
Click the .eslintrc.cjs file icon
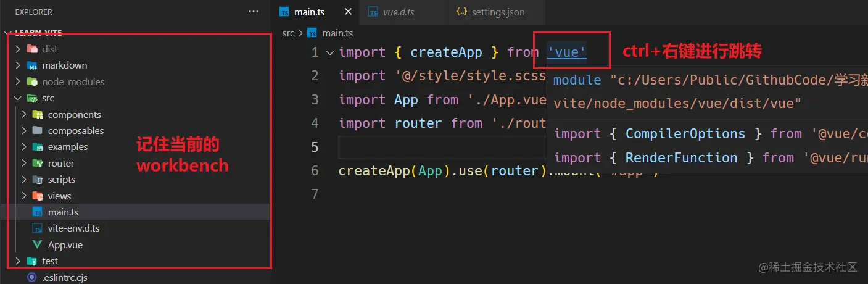coord(32,278)
